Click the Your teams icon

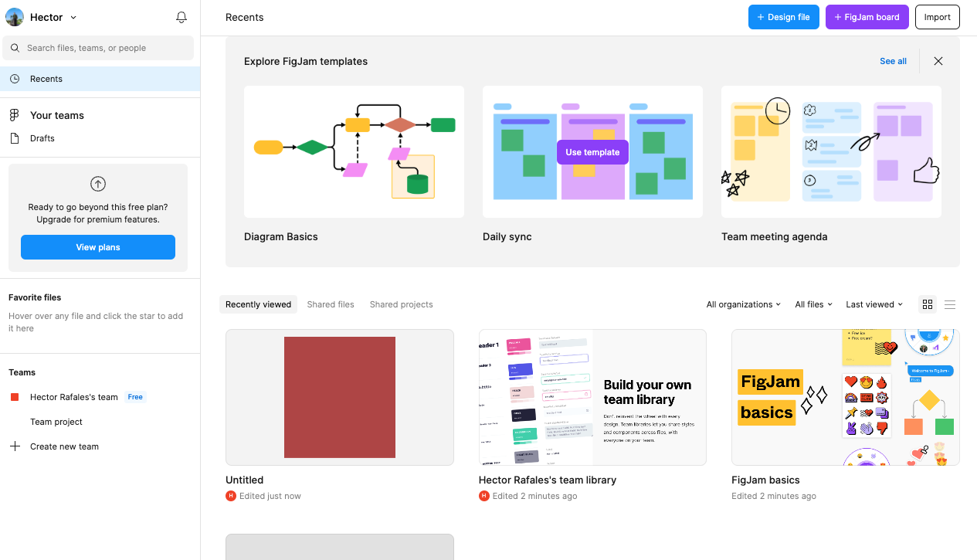click(15, 115)
